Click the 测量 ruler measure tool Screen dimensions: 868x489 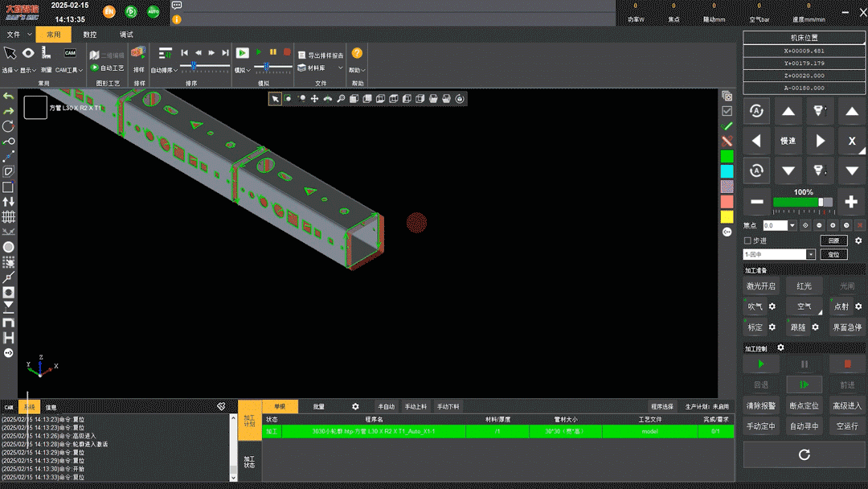click(x=47, y=54)
